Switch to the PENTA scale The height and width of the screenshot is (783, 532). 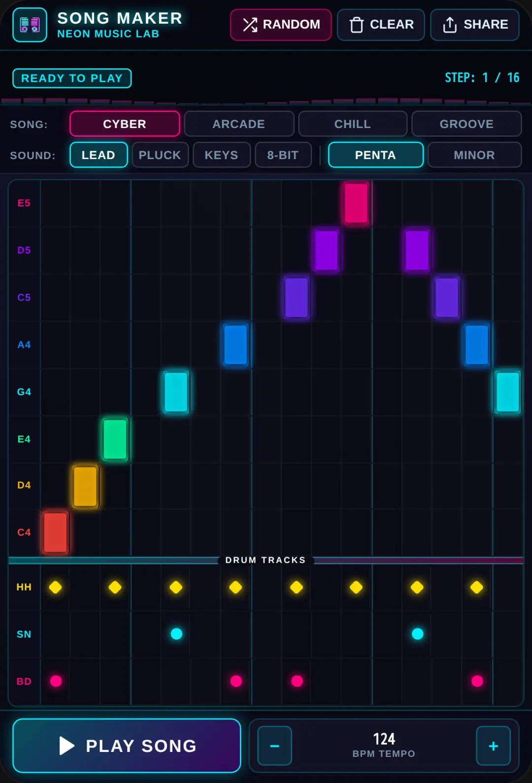[x=376, y=155]
